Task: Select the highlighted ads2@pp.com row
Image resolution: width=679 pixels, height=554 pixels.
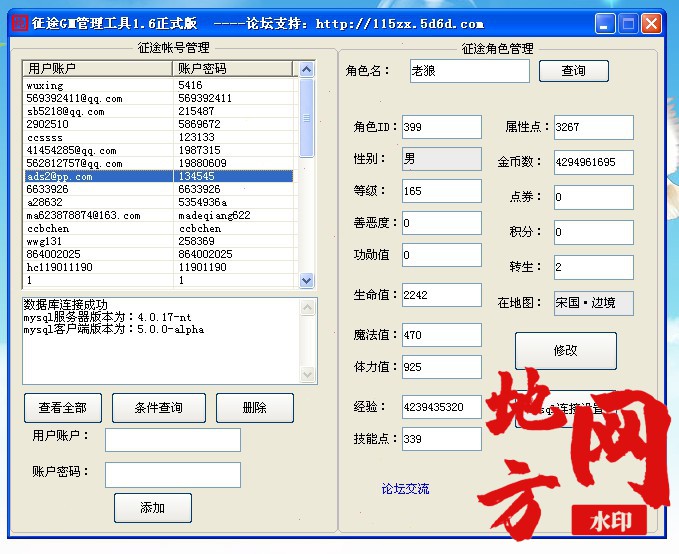Action: point(159,176)
